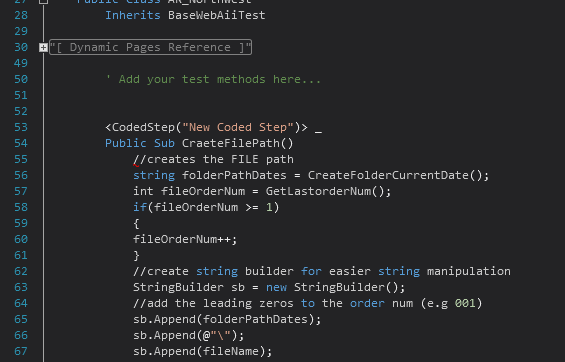Click the BaseWebAiiTest class name
The image size is (565, 362).
click(217, 15)
